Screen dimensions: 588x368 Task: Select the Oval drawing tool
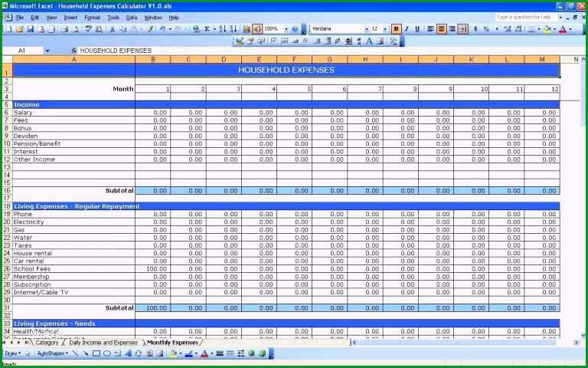pyautogui.click(x=107, y=353)
